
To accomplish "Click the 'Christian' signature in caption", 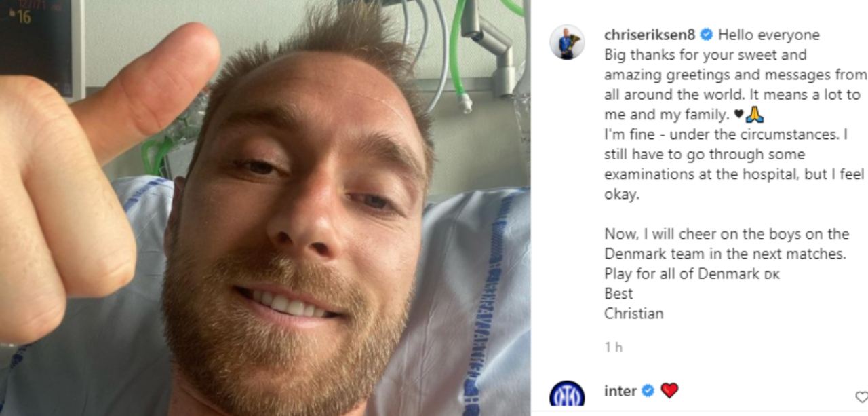I will pos(634,314).
